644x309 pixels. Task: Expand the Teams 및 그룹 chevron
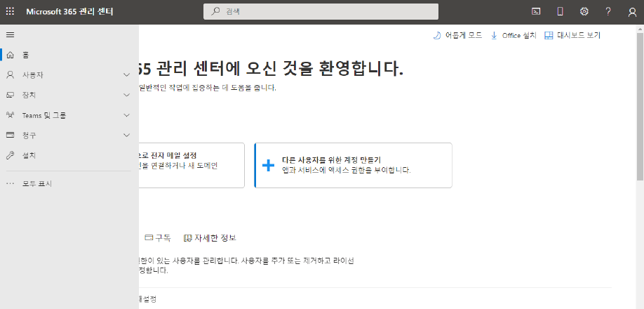tap(126, 115)
